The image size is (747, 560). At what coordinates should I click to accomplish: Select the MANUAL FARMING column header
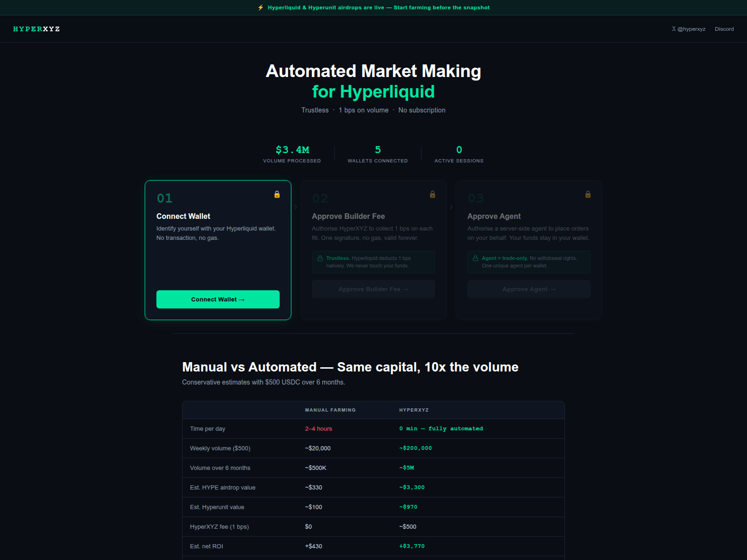[330, 410]
